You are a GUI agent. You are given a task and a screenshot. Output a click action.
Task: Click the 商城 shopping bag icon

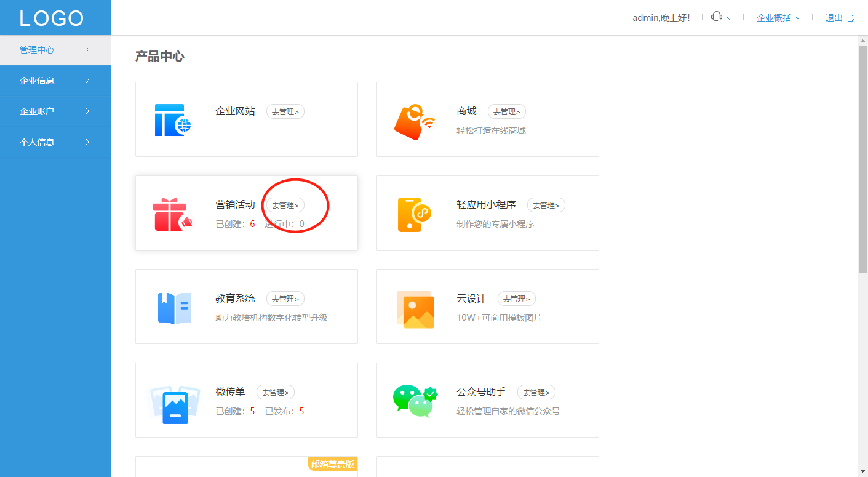click(x=414, y=122)
